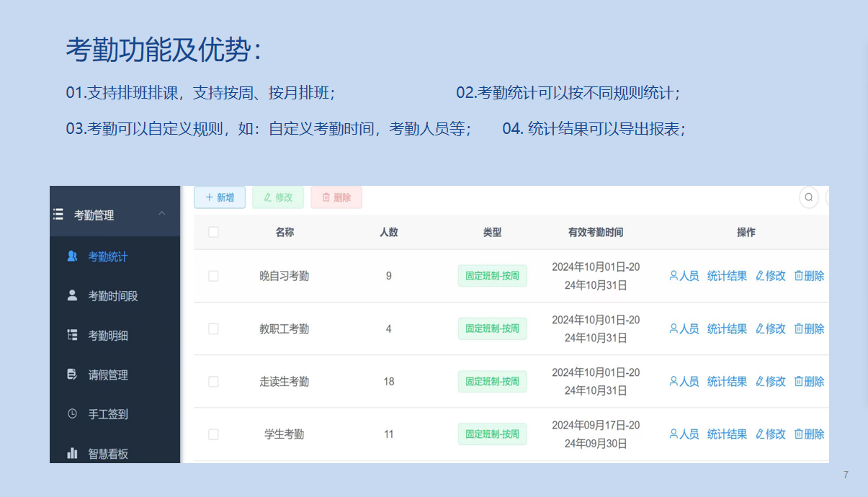Check the 走读生考勤 row checkbox
This screenshot has height=497, width=868.
pyautogui.click(x=213, y=381)
